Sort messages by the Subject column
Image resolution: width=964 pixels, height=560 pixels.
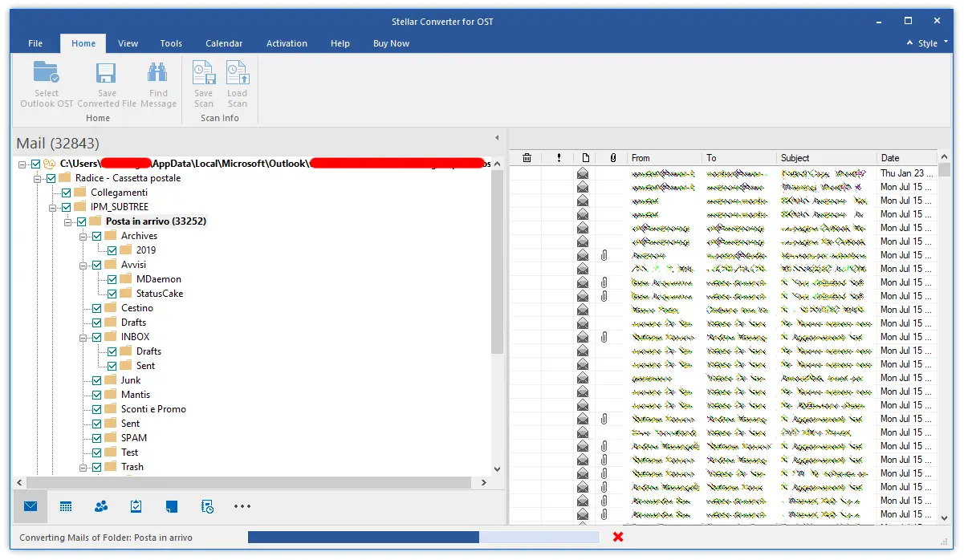827,158
